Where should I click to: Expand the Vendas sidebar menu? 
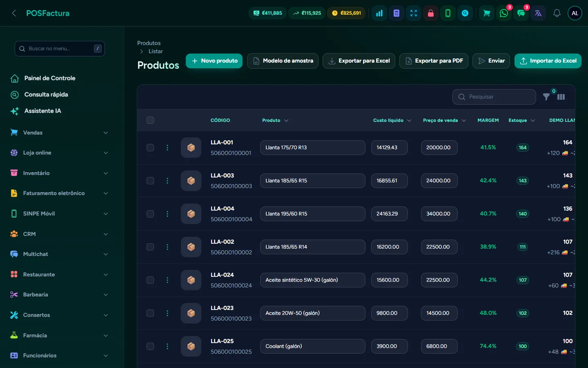coord(60,132)
